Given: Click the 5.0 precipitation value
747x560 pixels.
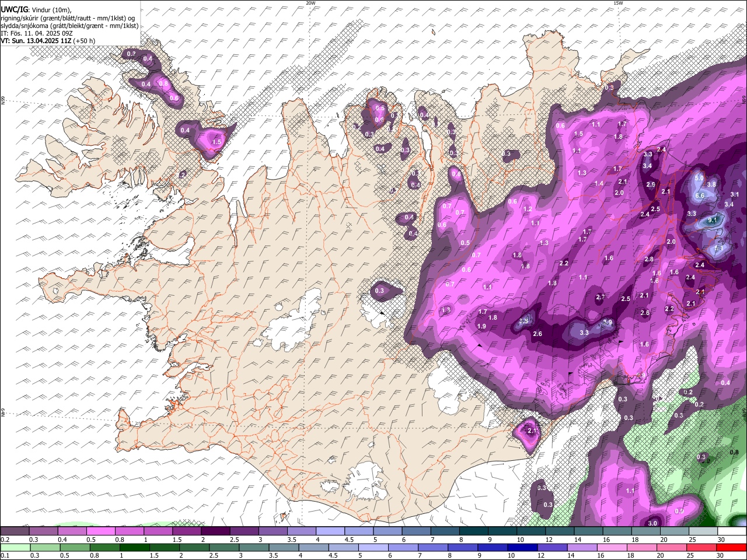Looking at the screenshot, I should pyautogui.click(x=699, y=178).
